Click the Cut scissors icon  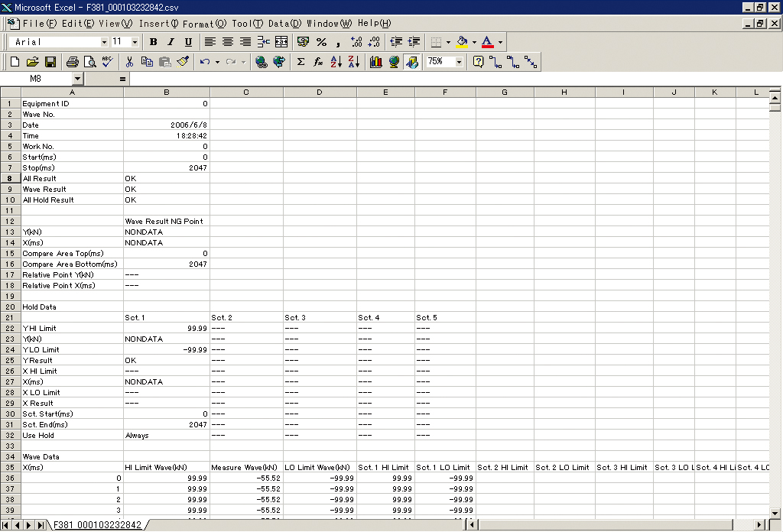coord(130,62)
